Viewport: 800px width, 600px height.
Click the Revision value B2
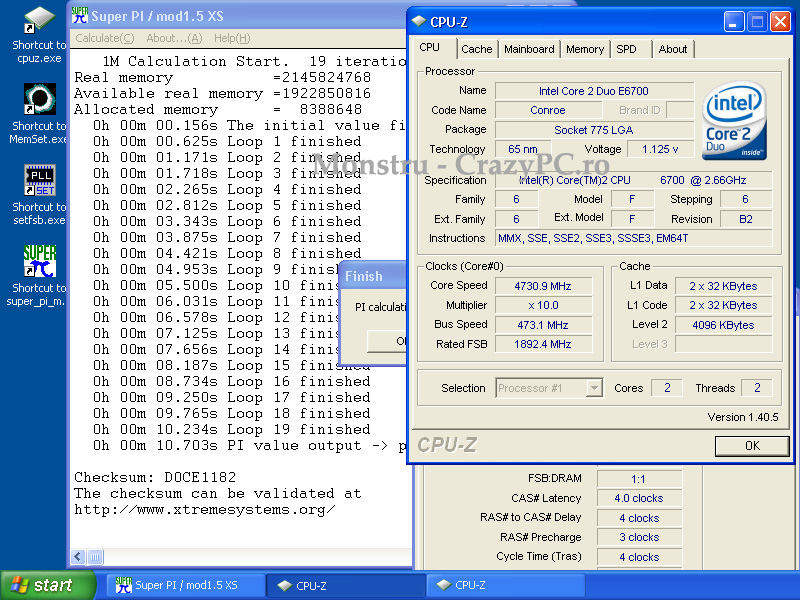(x=746, y=219)
